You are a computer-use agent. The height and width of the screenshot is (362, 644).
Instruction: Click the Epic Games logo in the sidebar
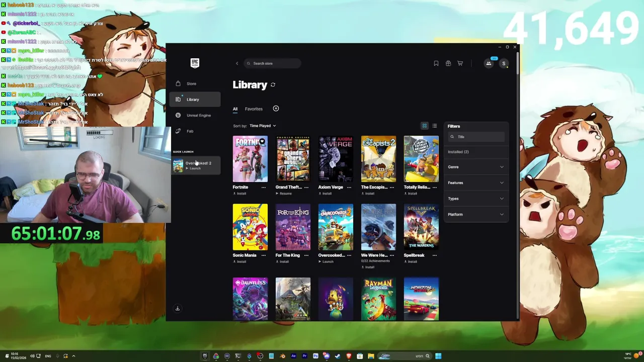coord(195,63)
